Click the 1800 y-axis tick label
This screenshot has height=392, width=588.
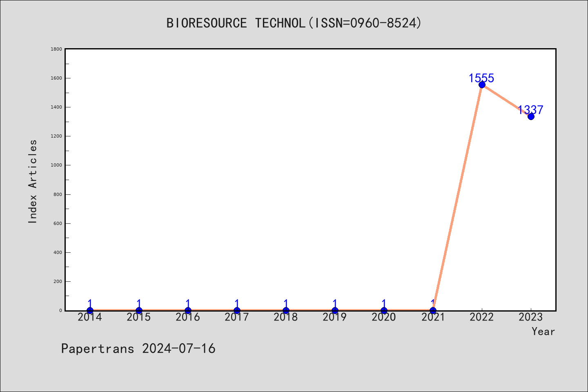[x=56, y=49]
